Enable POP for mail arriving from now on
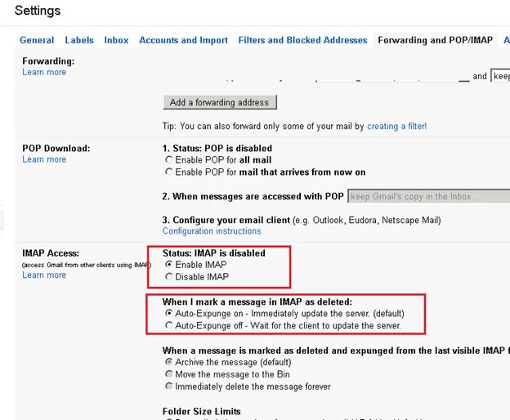This screenshot has width=510, height=420. pyautogui.click(x=169, y=172)
